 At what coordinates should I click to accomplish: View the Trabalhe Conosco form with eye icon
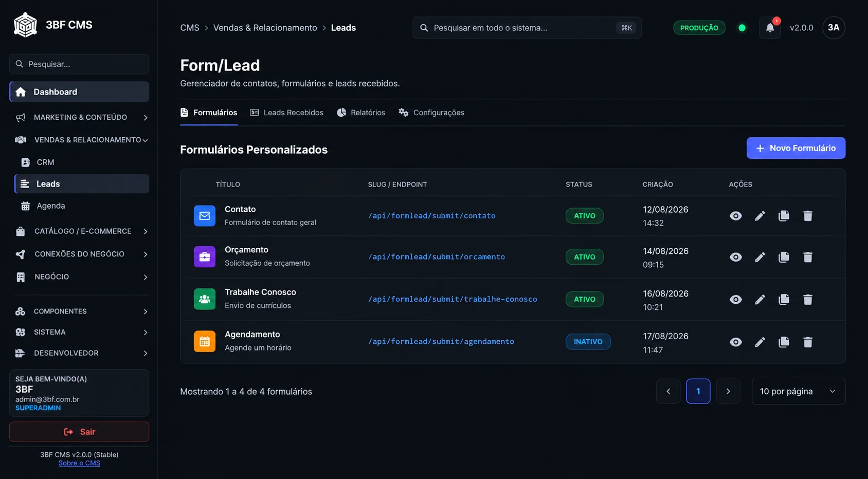pyautogui.click(x=736, y=300)
